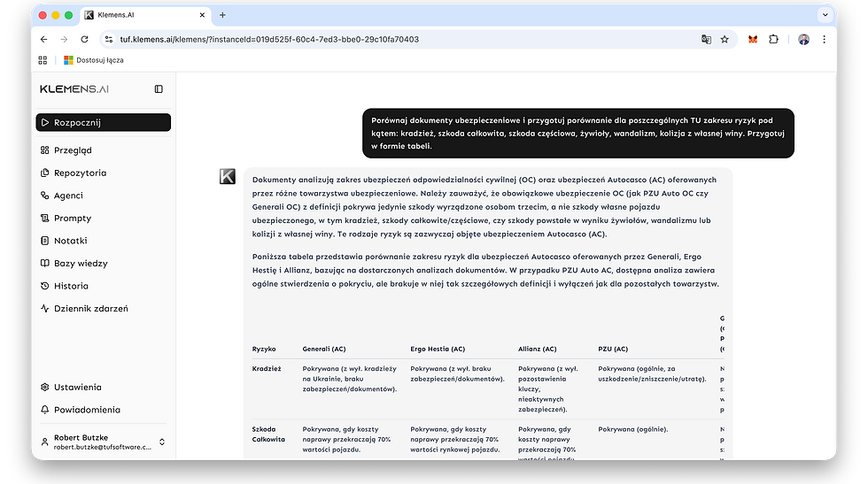Open the Dostosuj łącza bookmark

(94, 60)
